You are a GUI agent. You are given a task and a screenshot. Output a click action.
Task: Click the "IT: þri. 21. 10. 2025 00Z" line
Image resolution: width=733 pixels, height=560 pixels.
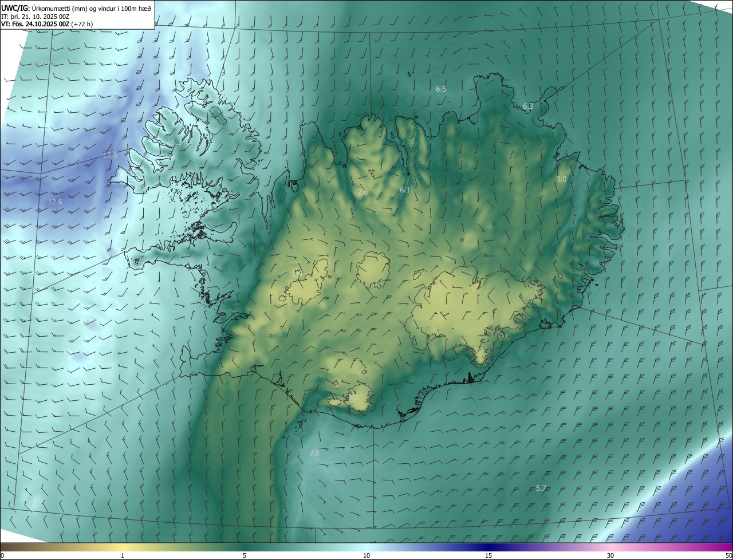click(x=34, y=16)
